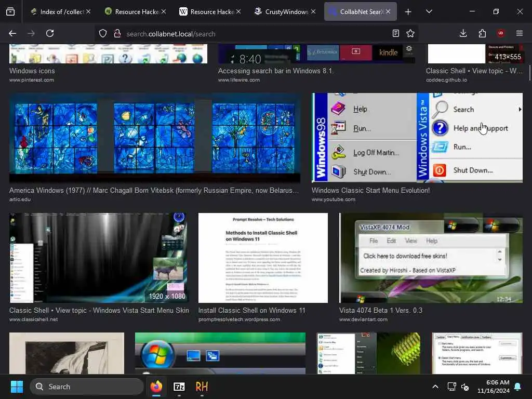Open the coddec.github.io source link

(x=446, y=80)
